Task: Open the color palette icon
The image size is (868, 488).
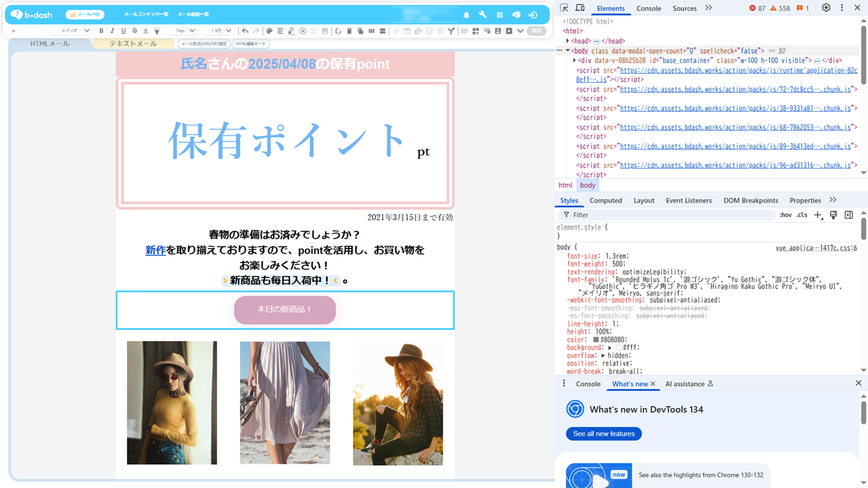Action: (x=269, y=30)
